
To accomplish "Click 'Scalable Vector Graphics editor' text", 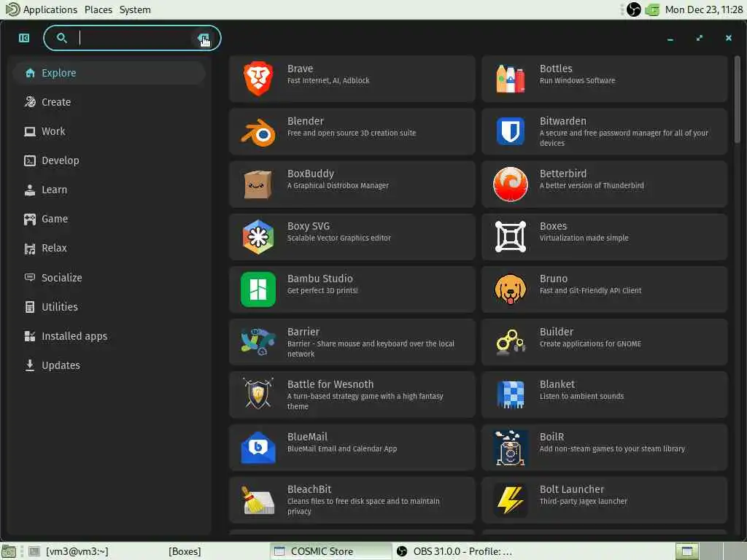I will pos(338,238).
